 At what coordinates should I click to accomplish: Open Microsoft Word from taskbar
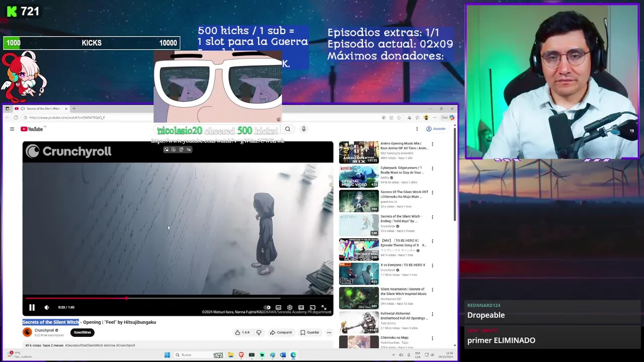tap(283, 355)
